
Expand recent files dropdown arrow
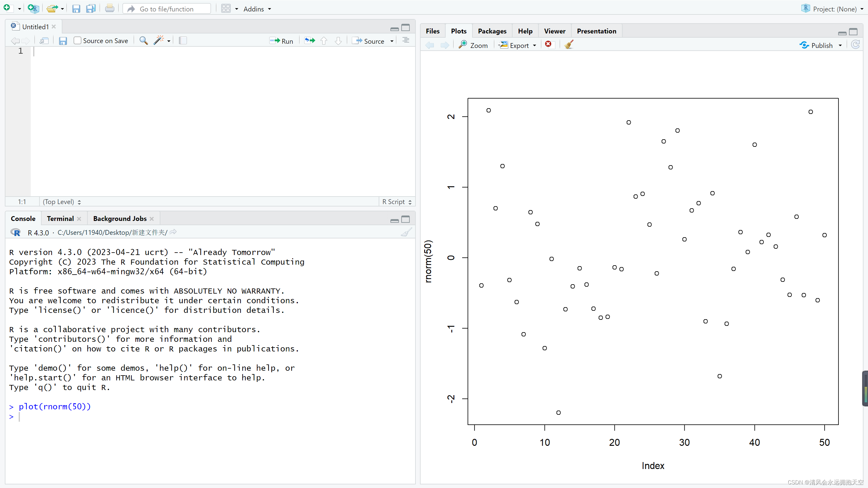pyautogui.click(x=62, y=9)
